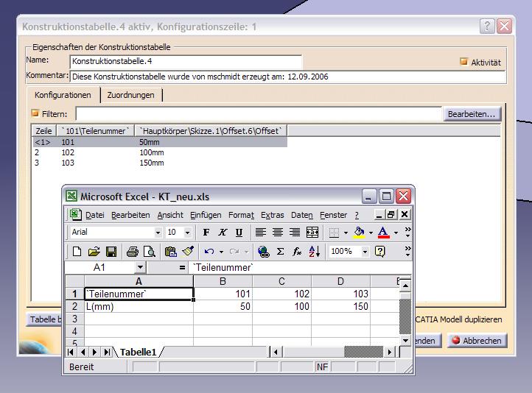Open the fx function wizard
532x393 pixels.
[297, 252]
